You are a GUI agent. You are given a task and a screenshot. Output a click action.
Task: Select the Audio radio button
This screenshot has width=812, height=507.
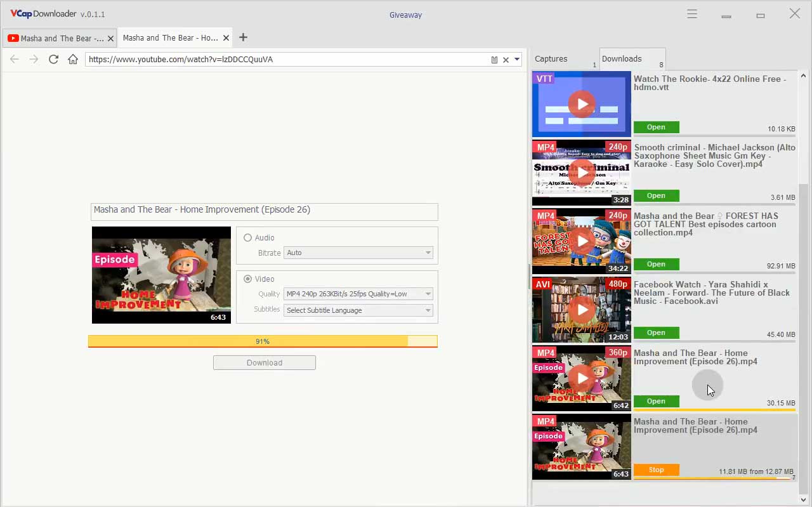(x=248, y=238)
